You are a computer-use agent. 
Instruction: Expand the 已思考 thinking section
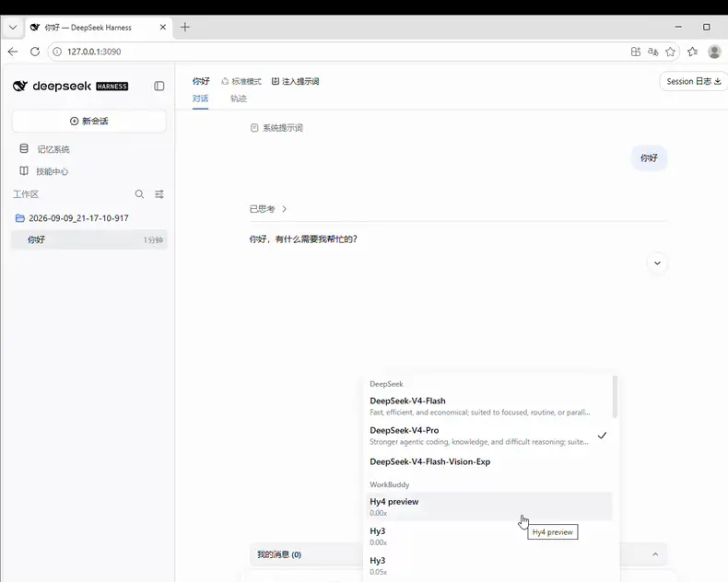coord(268,209)
